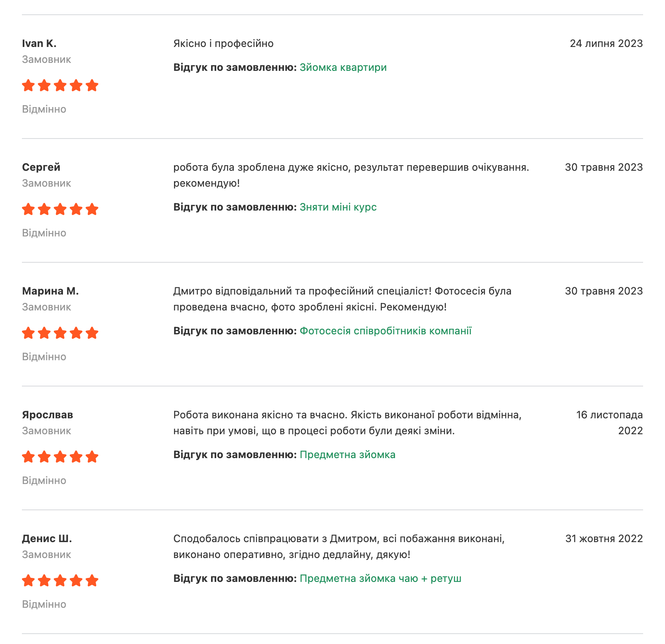Click the fifth star in Ivan K.'s rating
665x644 pixels.
point(92,86)
